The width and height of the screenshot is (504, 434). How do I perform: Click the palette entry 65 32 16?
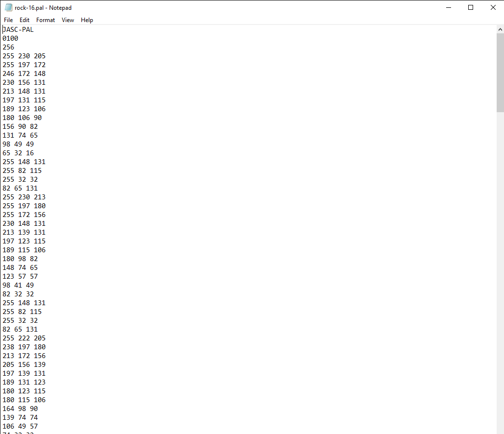click(x=18, y=153)
